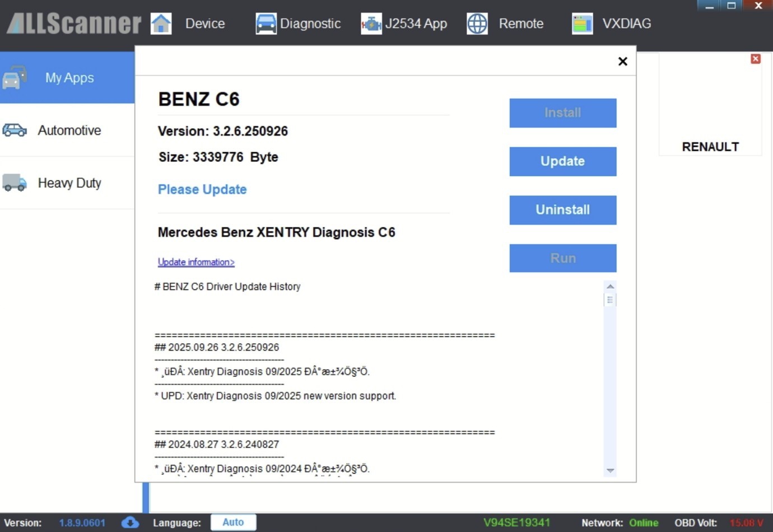Viewport: 773px width, 532px height.
Task: Switch to My Apps tab
Action: pos(69,78)
